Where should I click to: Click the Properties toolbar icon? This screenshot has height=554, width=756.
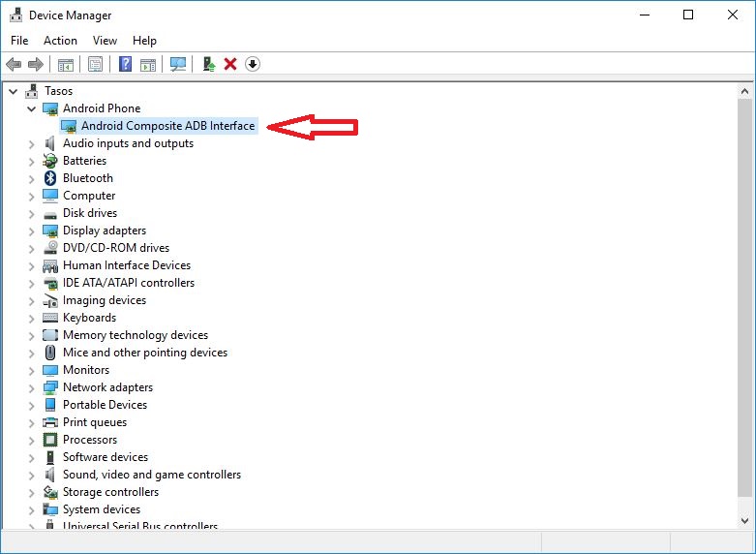point(95,64)
